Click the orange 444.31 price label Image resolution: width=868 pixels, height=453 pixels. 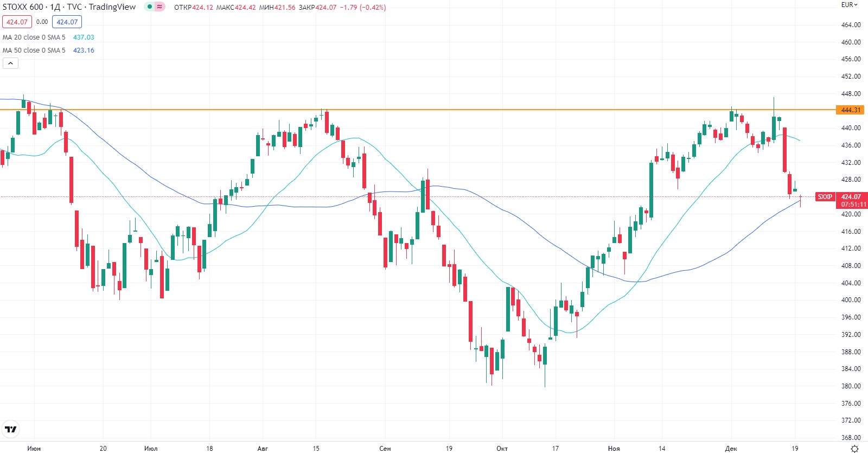(850, 110)
